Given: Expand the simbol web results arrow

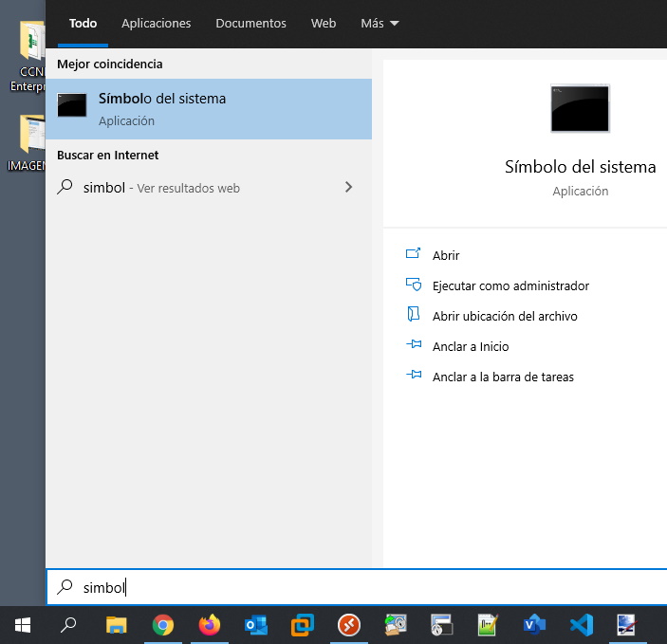Looking at the screenshot, I should [348, 188].
